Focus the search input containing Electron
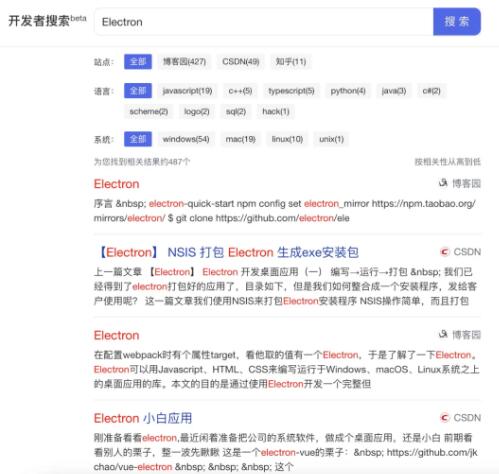499x474 pixels. pos(264,22)
